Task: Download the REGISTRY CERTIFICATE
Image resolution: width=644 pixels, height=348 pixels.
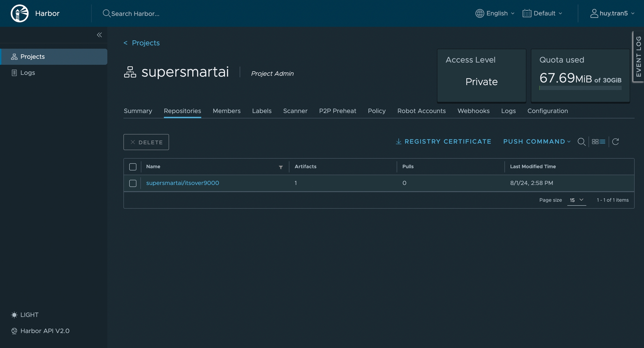Action: coord(444,142)
